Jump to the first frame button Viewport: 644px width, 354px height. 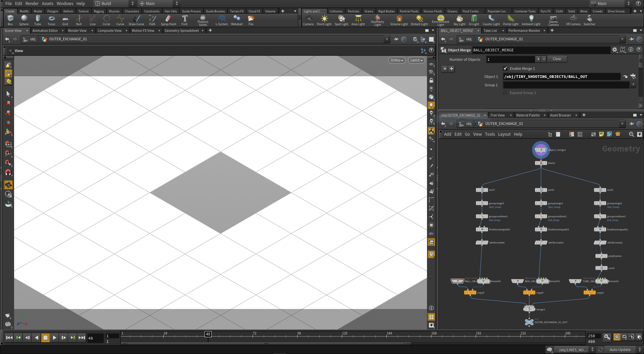point(9,338)
